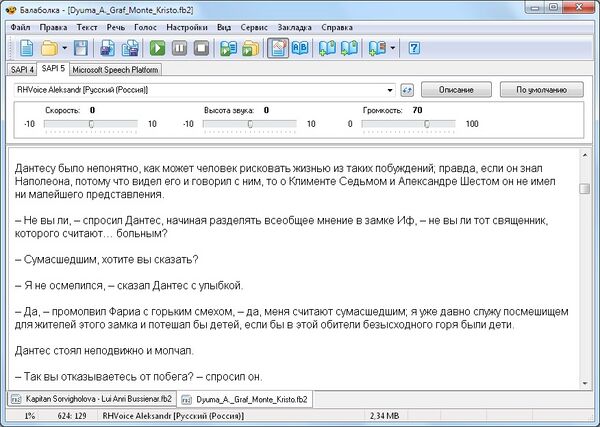Click text area scrollbar down arrow
Image resolution: width=600 pixels, height=427 pixels.
pyautogui.click(x=584, y=383)
